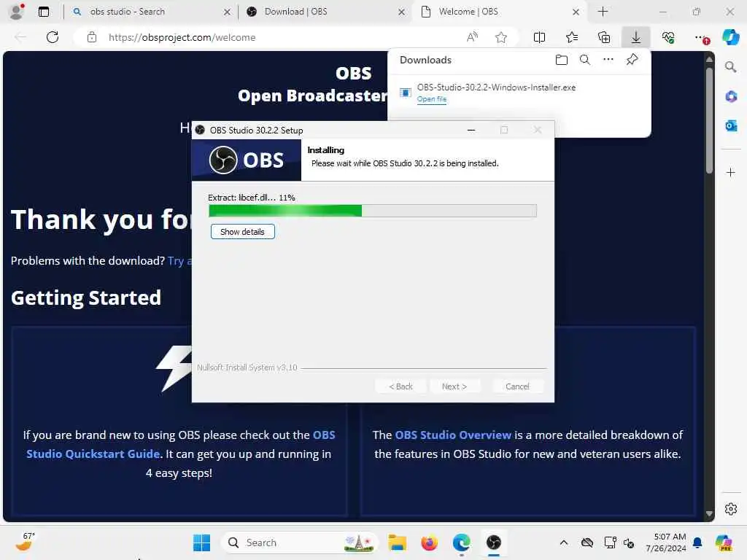
Task: Open split screen icon in toolbar
Action: coord(539,37)
